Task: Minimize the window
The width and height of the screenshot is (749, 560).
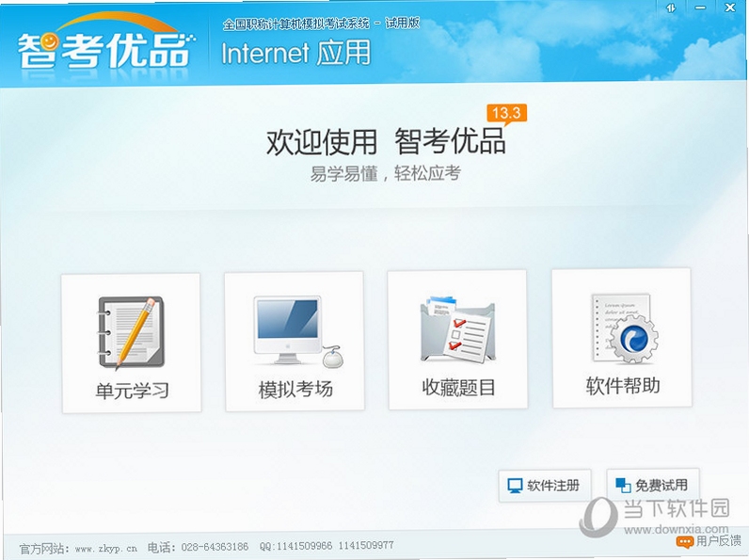Action: [x=700, y=8]
